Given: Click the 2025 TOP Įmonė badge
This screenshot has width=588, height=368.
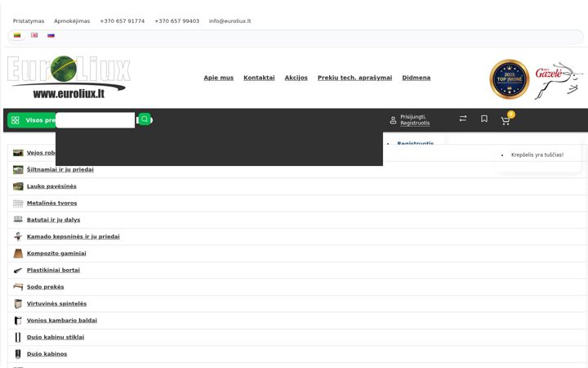Looking at the screenshot, I should point(510,79).
